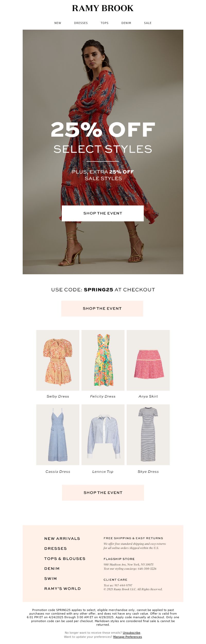Image resolution: width=206 pixels, height=644 pixels.
Task: Open the Cassia Dress product image
Action: tap(58, 435)
